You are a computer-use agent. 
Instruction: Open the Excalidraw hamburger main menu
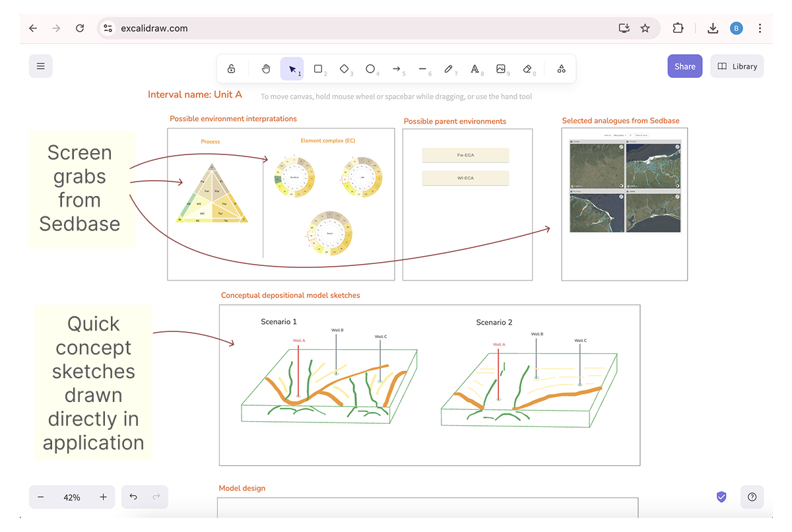tap(41, 66)
